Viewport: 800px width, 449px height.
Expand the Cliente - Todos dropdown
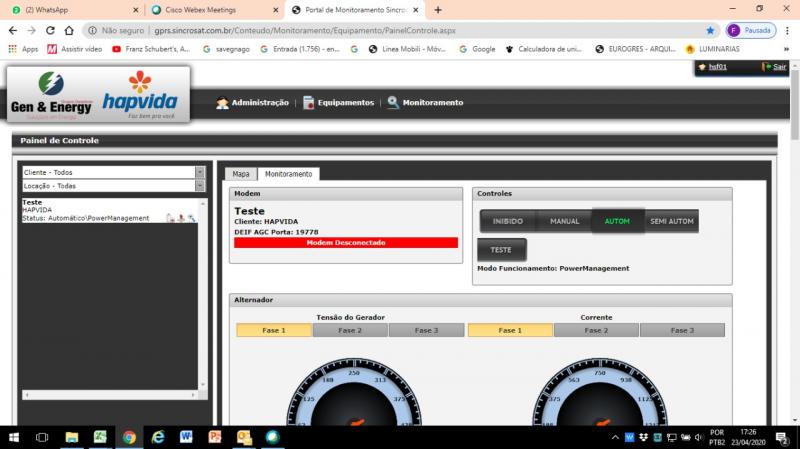(199, 172)
